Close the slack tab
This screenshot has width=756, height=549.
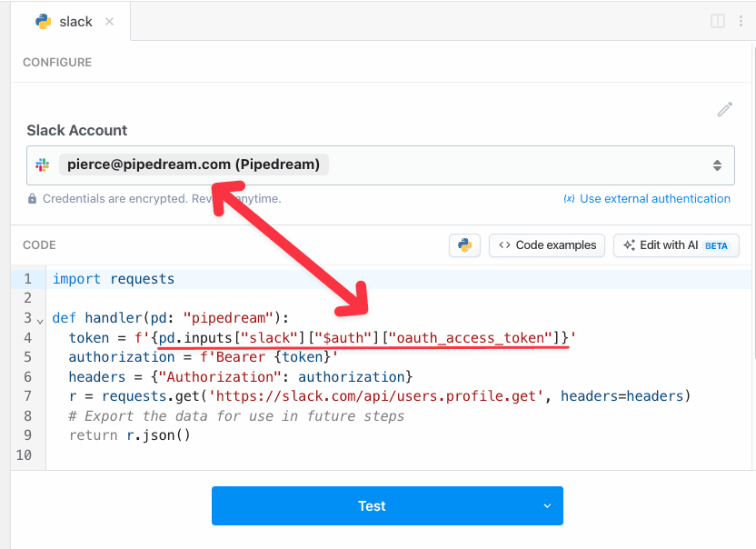pos(109,21)
